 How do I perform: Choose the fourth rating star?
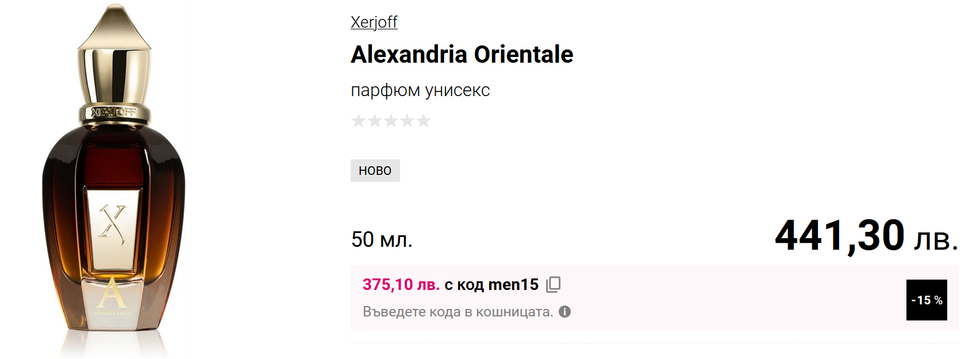(407, 121)
